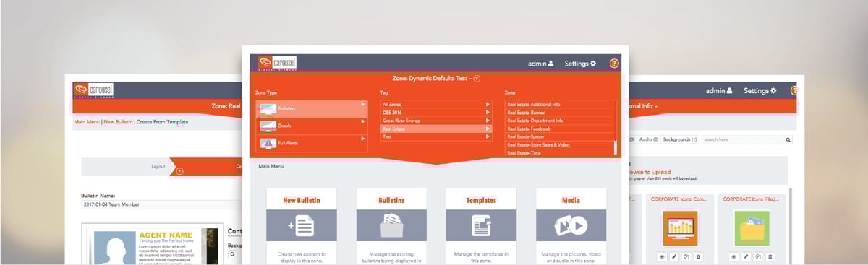Open the Media tile icon
Viewport: 868px width, 265px height.
(x=571, y=225)
